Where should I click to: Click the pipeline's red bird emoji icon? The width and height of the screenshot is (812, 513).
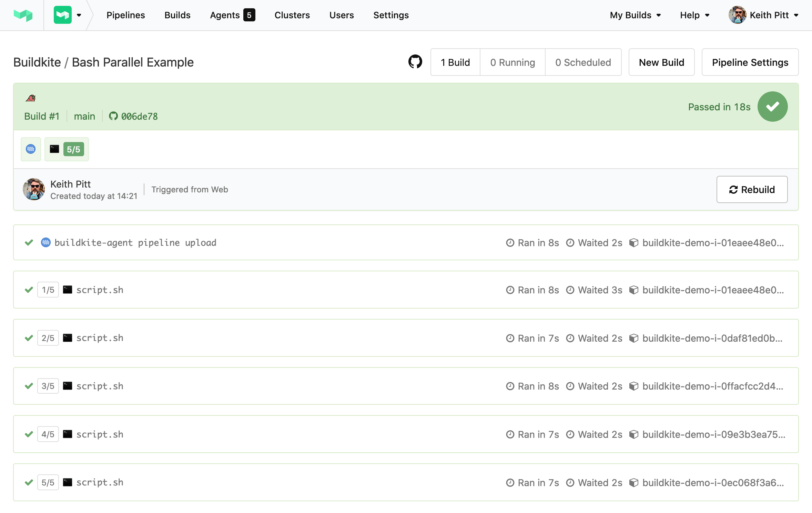pos(31,98)
